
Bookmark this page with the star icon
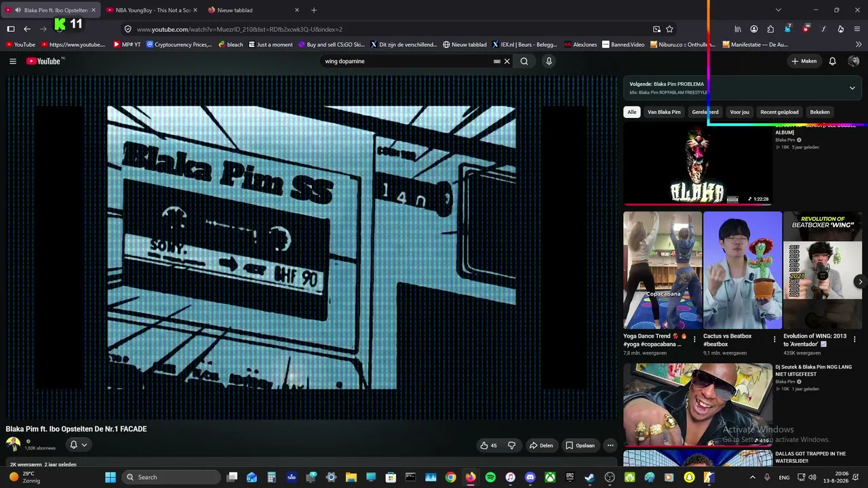pos(669,29)
